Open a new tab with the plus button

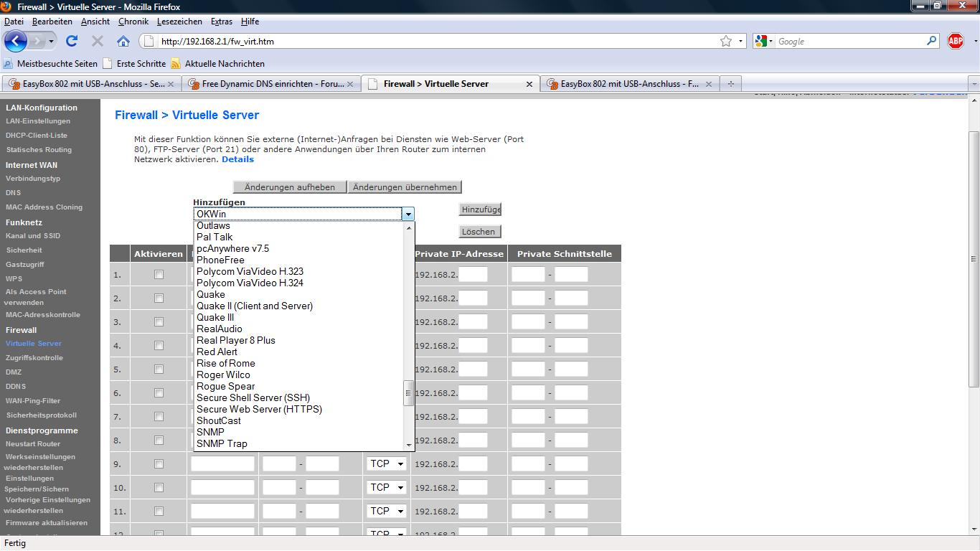730,84
